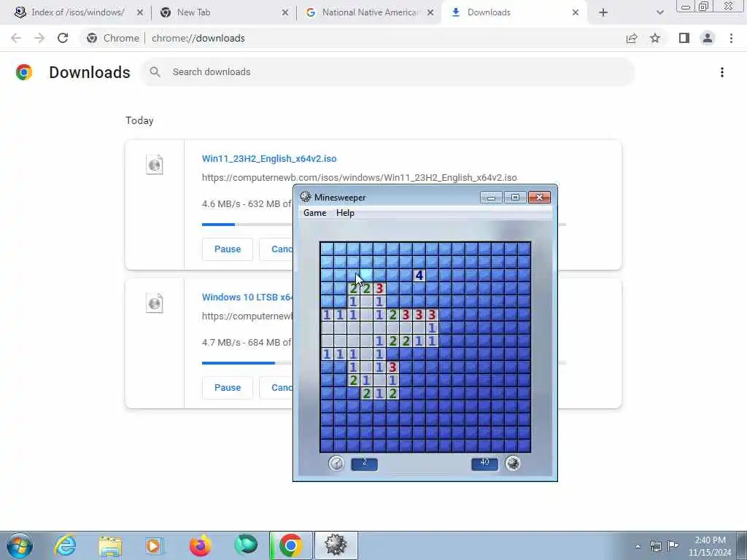Show hidden system tray icons
747x560 pixels.
coord(638,547)
